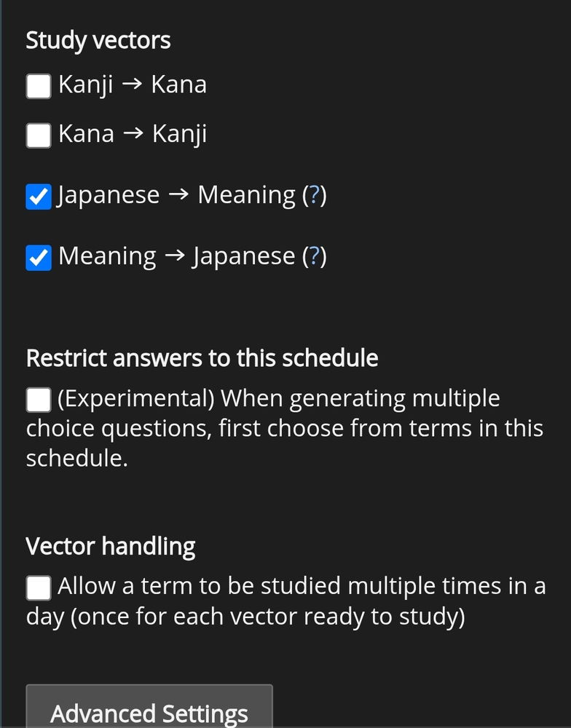Viewport: 571px width, 728px height.
Task: Open Advanced Settings
Action: (x=149, y=712)
